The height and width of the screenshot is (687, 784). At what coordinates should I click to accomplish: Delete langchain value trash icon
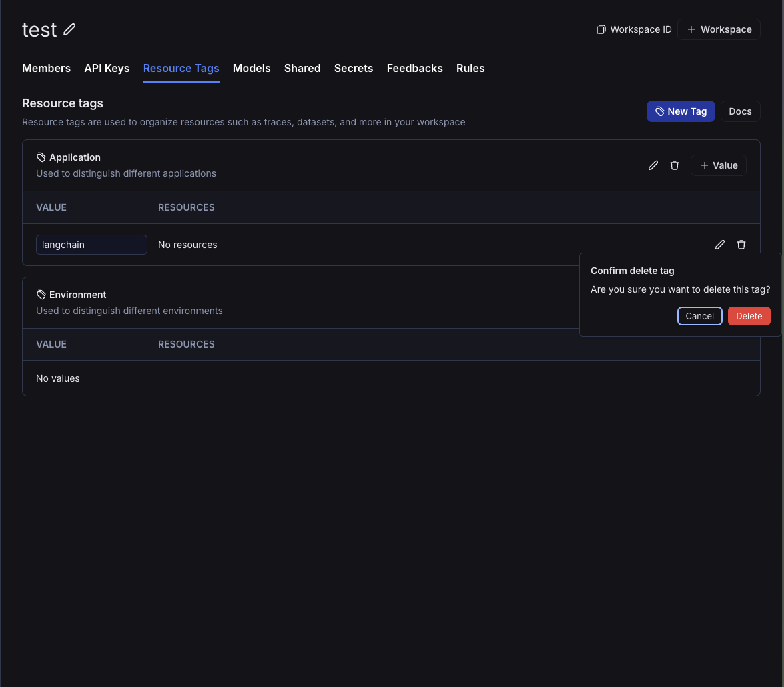tap(741, 245)
